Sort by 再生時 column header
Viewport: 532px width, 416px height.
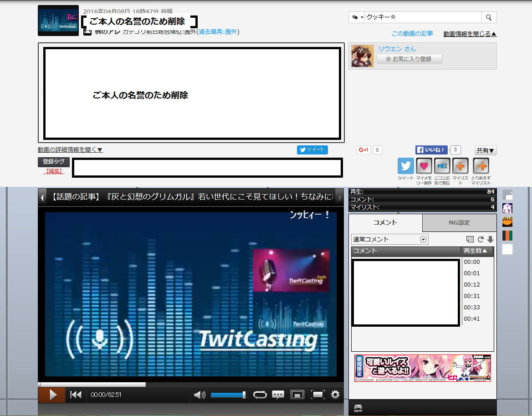[x=476, y=251]
